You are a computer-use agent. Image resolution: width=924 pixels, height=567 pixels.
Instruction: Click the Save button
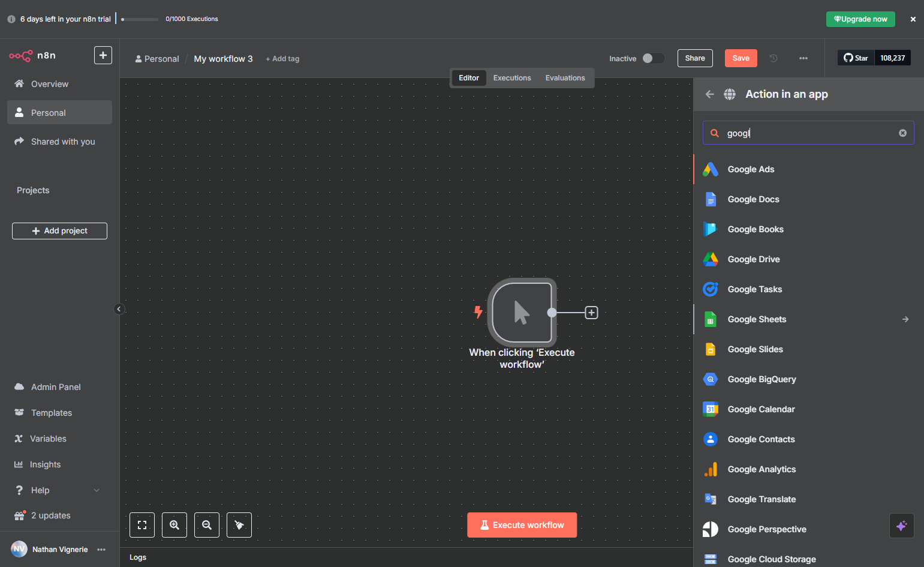coord(741,58)
